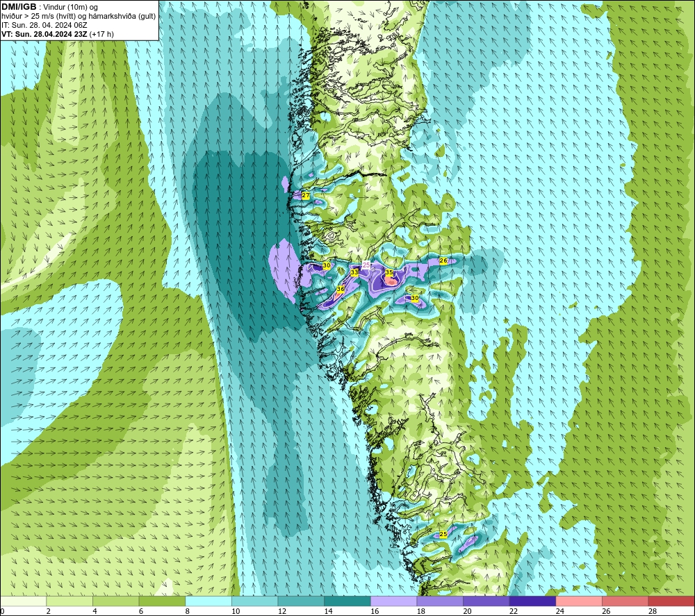Screen dimensions: 695x616
Task: Click legend scale number 28
Action: pos(653,611)
